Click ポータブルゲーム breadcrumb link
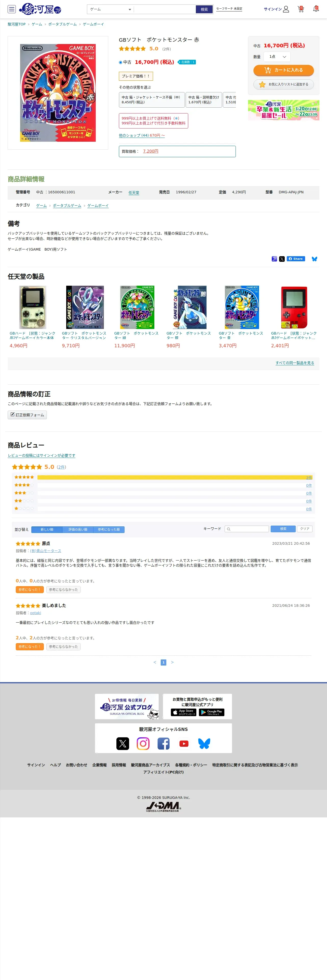The height and width of the screenshot is (980, 327). (62, 24)
